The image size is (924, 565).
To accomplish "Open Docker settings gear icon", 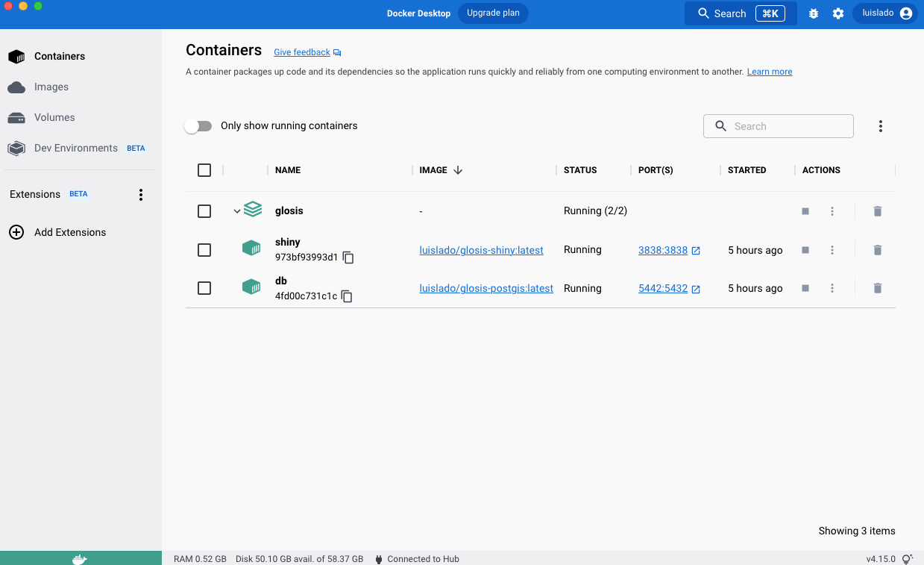I will click(x=838, y=13).
